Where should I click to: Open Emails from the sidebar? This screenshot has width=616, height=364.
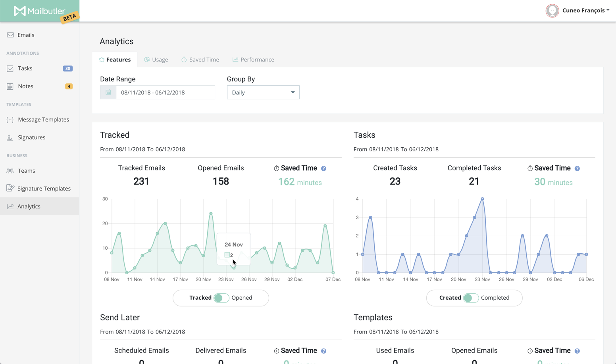(x=40, y=35)
